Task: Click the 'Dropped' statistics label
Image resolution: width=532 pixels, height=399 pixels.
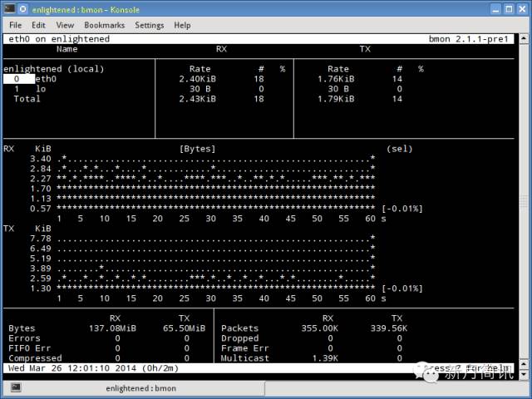Action: [240, 338]
